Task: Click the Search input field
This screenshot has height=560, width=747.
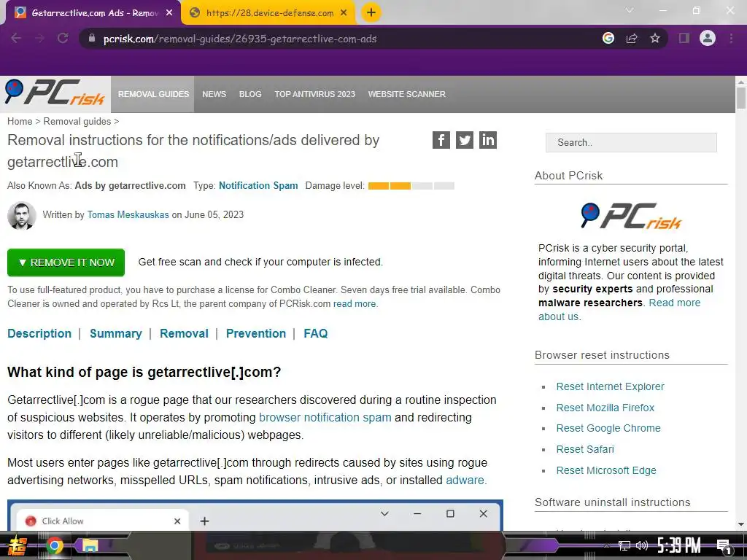Action: [631, 142]
